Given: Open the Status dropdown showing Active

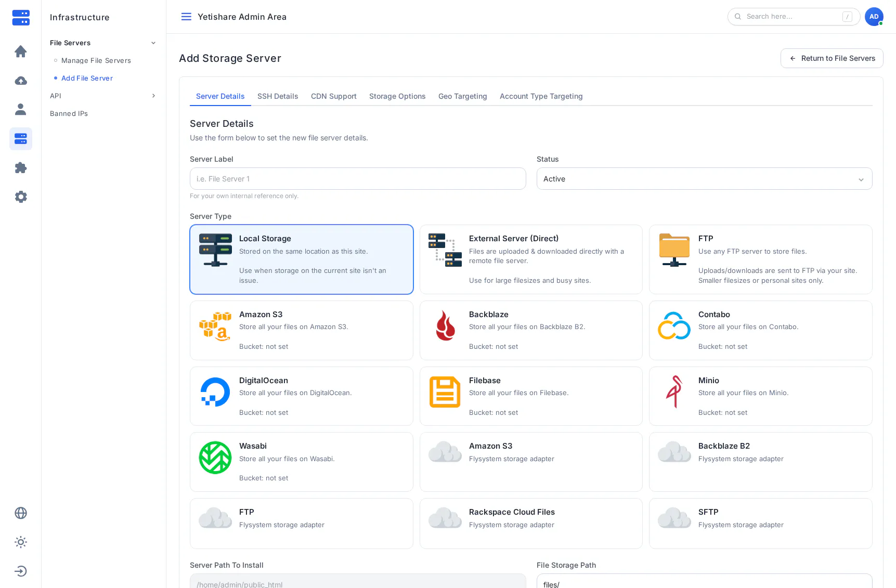Looking at the screenshot, I should (x=704, y=179).
